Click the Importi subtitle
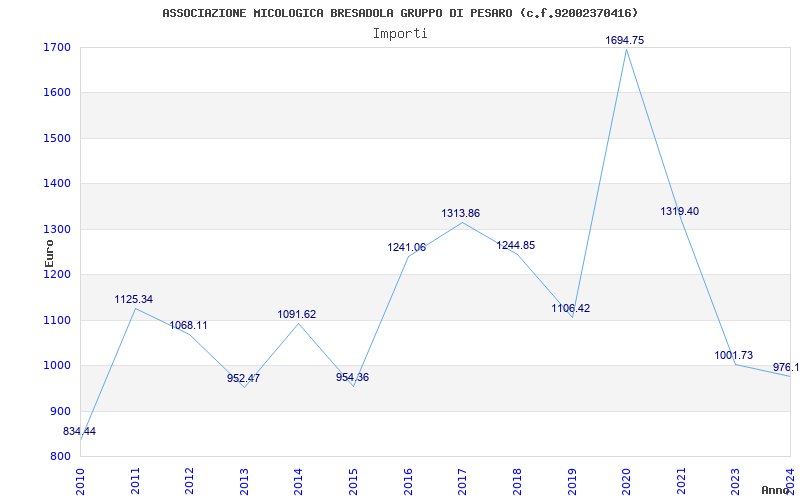 click(400, 34)
